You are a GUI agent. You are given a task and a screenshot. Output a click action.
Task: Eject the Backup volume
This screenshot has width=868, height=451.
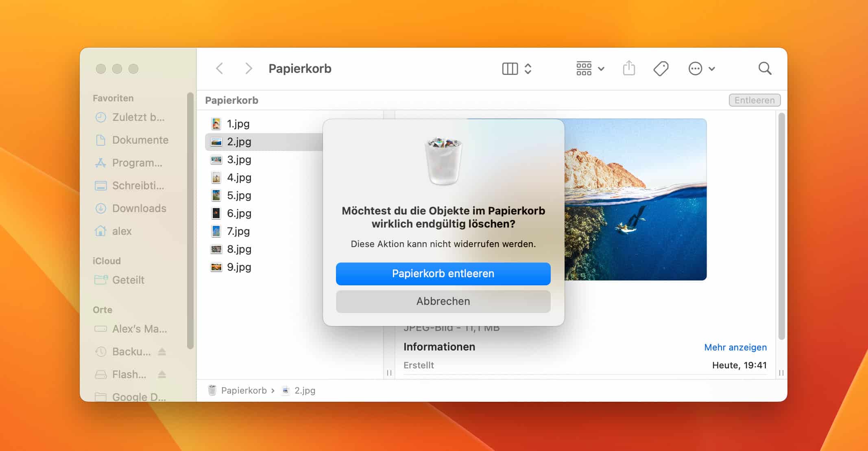point(162,352)
